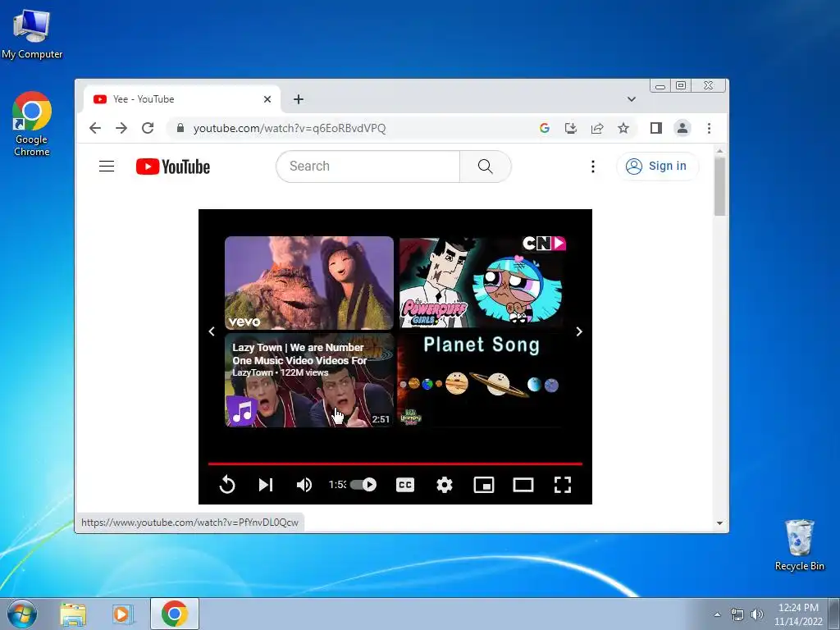Go to YouTube home via logo

tap(173, 167)
